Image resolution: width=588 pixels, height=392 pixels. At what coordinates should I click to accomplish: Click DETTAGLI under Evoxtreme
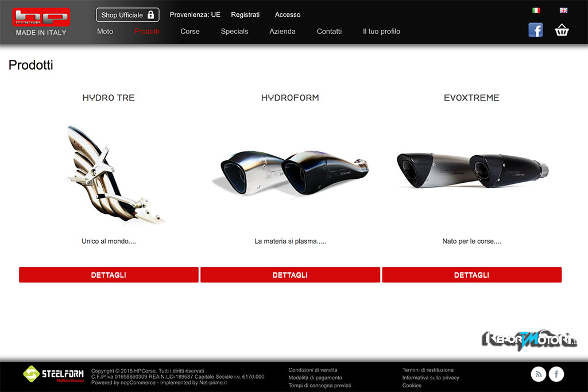click(472, 275)
